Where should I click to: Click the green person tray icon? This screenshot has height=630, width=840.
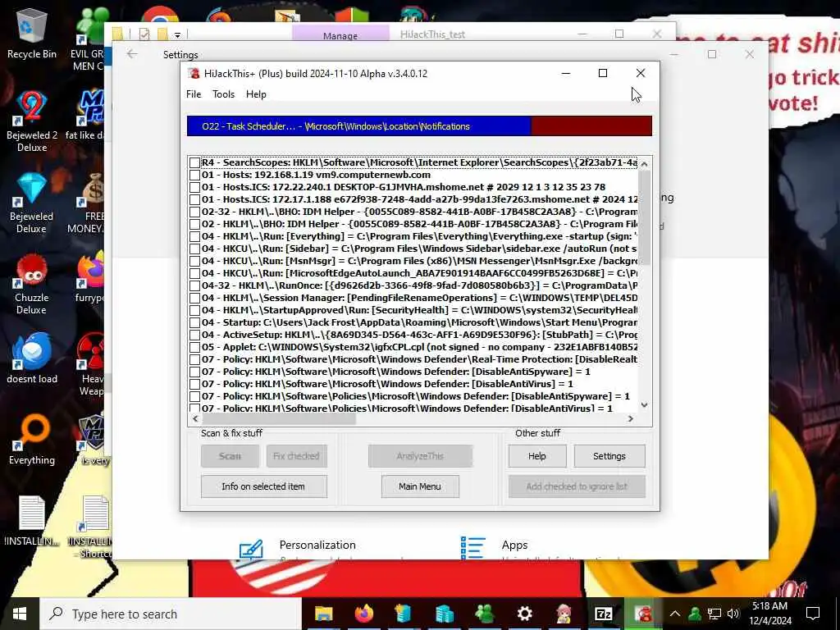click(695, 614)
